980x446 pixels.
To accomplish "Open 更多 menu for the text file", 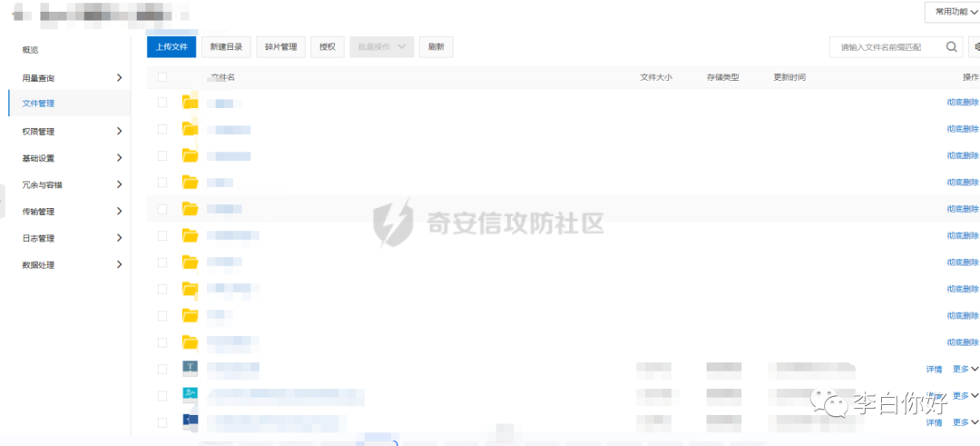I will [965, 370].
